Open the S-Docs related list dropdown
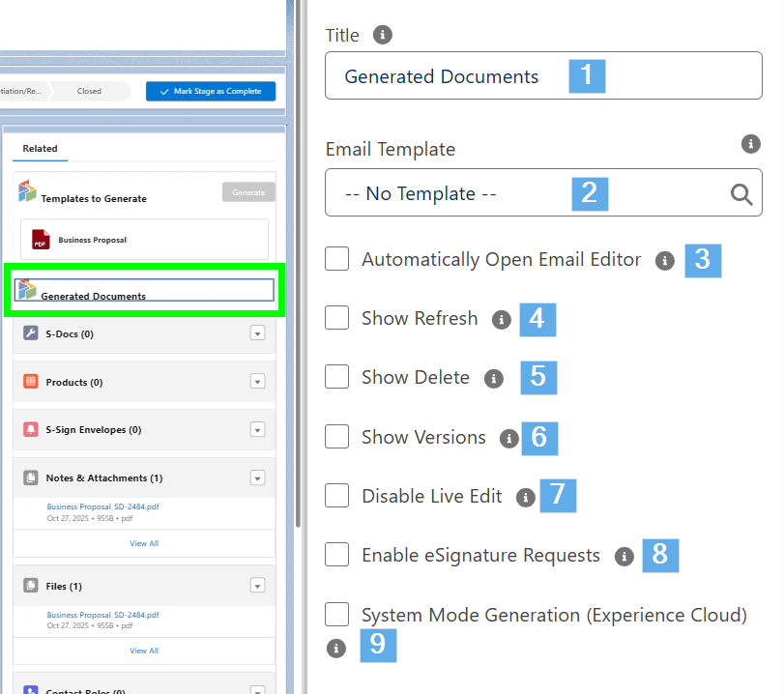This screenshot has width=784, height=694. pos(257,333)
